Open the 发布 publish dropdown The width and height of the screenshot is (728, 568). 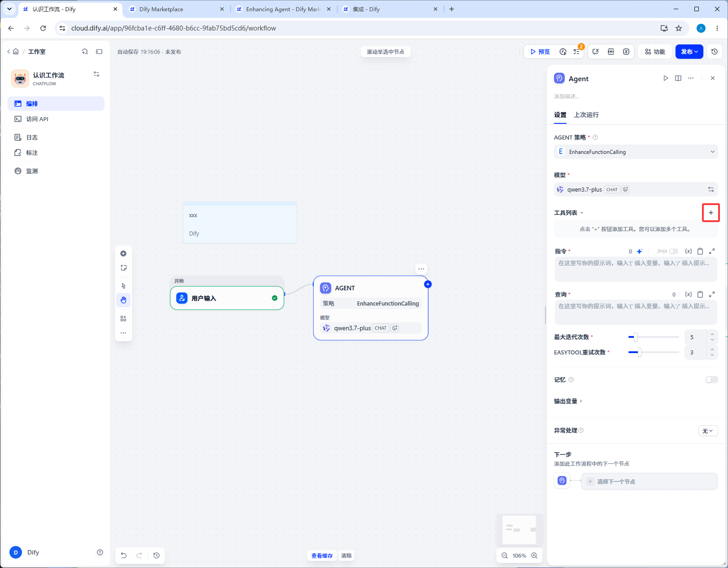coord(689,52)
